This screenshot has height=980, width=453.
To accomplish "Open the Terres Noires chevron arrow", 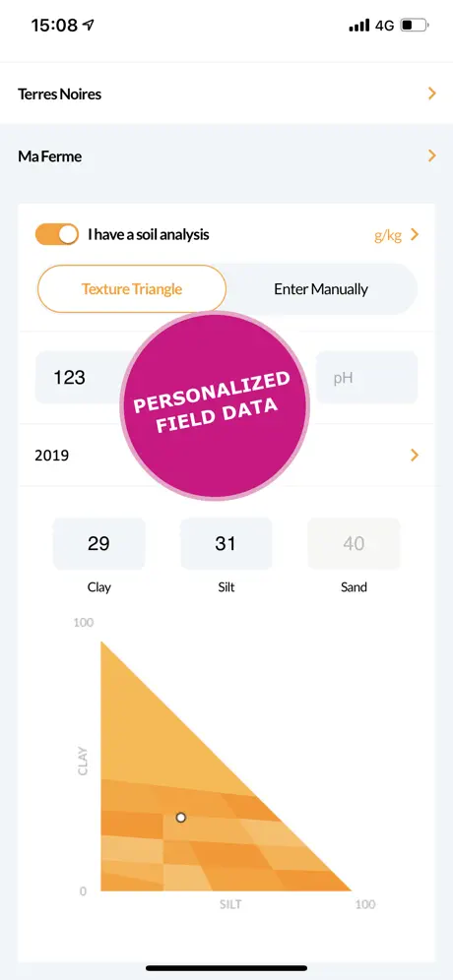I will [431, 93].
